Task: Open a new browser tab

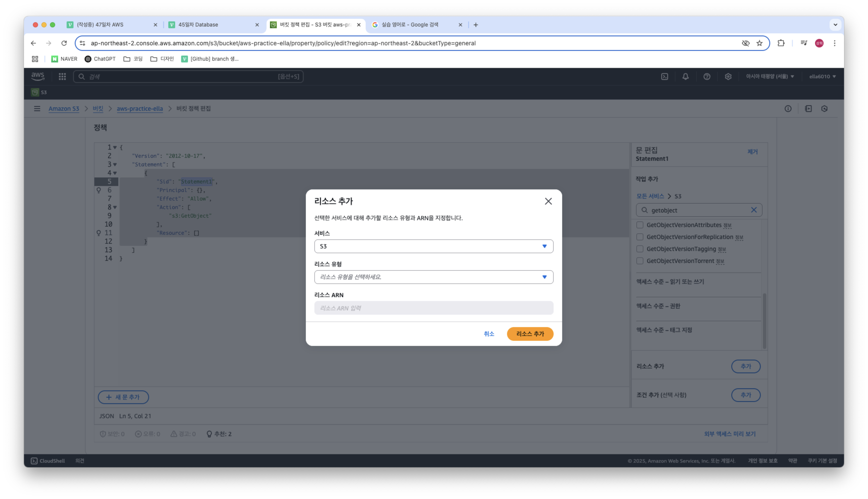Action: [475, 25]
